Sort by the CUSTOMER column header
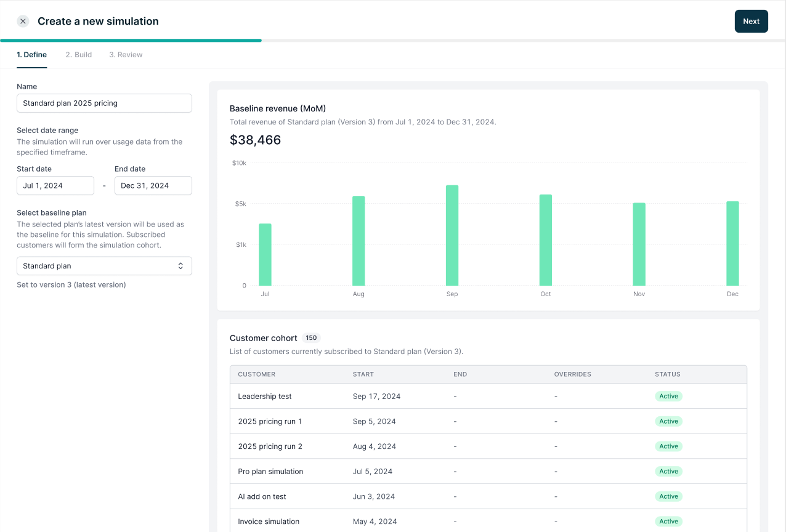Viewport: 786px width, 532px height. pos(257,374)
